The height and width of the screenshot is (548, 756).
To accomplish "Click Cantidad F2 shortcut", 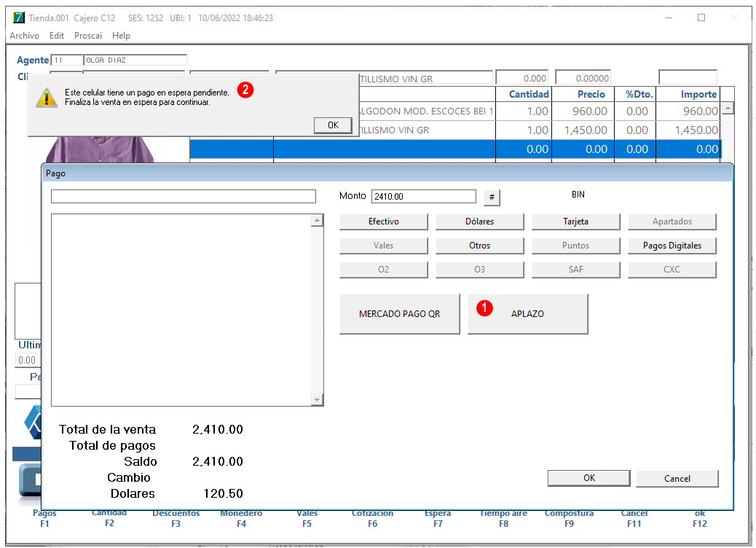I will pyautogui.click(x=109, y=518).
